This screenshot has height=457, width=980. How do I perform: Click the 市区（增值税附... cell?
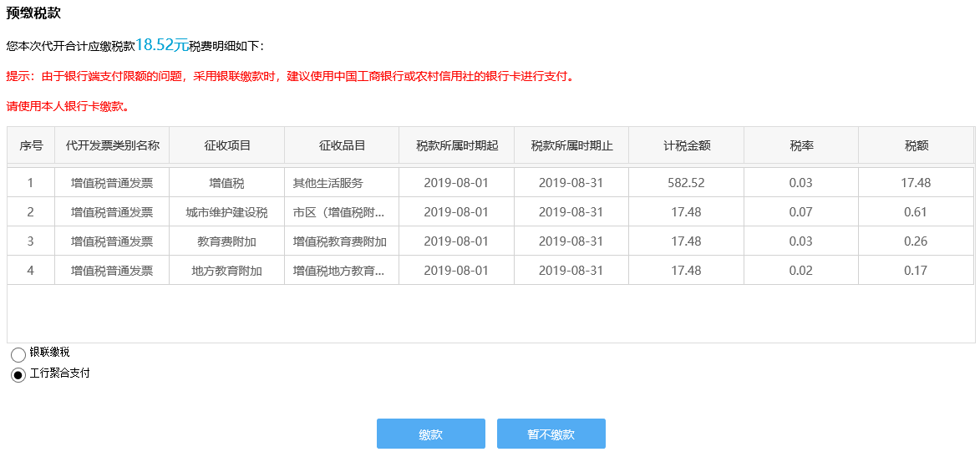coord(342,212)
